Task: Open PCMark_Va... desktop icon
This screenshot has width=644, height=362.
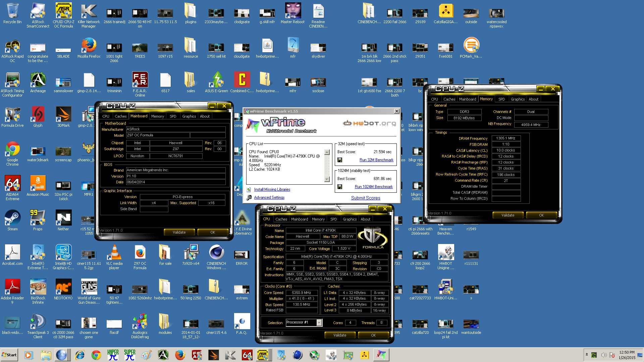Action: point(471,48)
